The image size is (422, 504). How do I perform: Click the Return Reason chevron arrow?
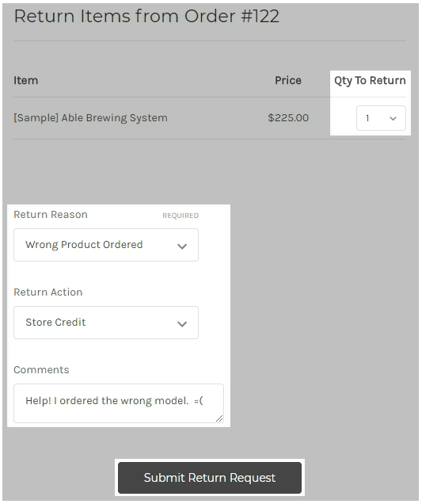point(182,246)
